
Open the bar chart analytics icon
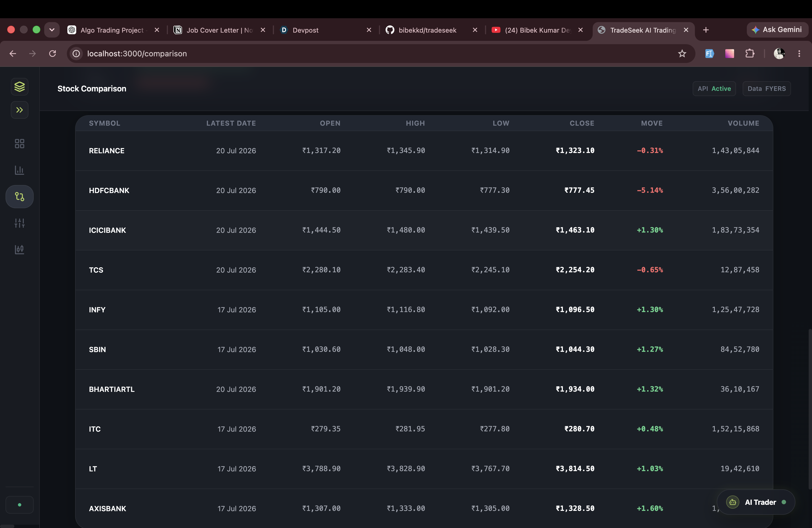pos(19,170)
